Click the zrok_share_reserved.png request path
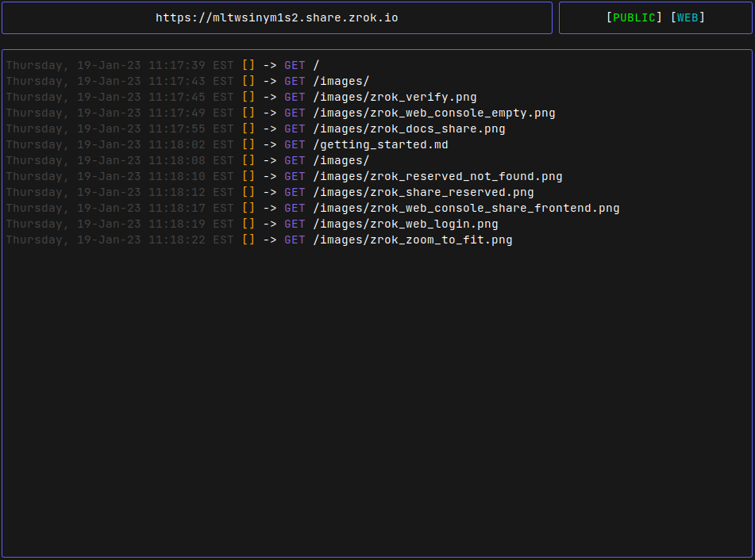 tap(423, 192)
